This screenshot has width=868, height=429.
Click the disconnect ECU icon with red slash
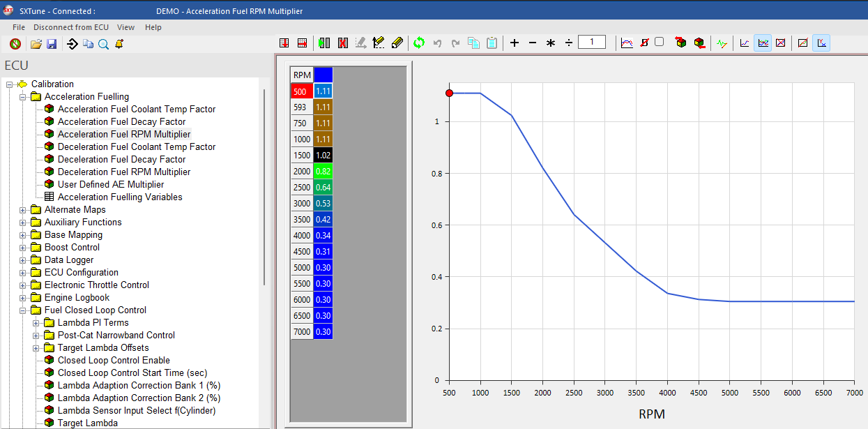pos(15,43)
